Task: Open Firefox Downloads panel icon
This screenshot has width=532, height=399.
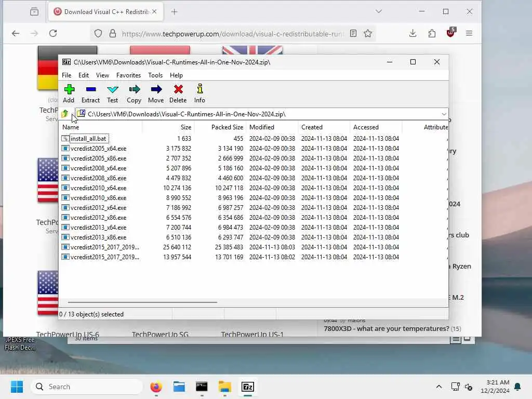Action: tap(413, 33)
